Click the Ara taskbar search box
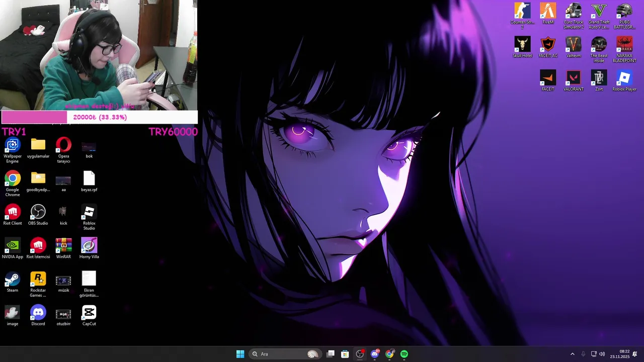This screenshot has width=644, height=362. pos(285,354)
